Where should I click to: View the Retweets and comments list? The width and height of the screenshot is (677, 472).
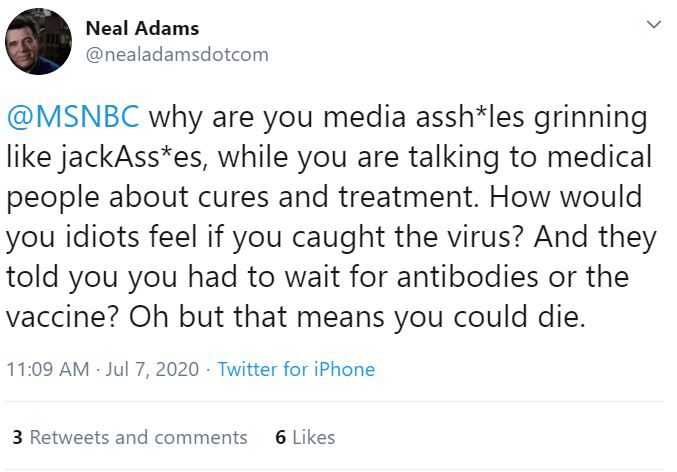[x=138, y=437]
